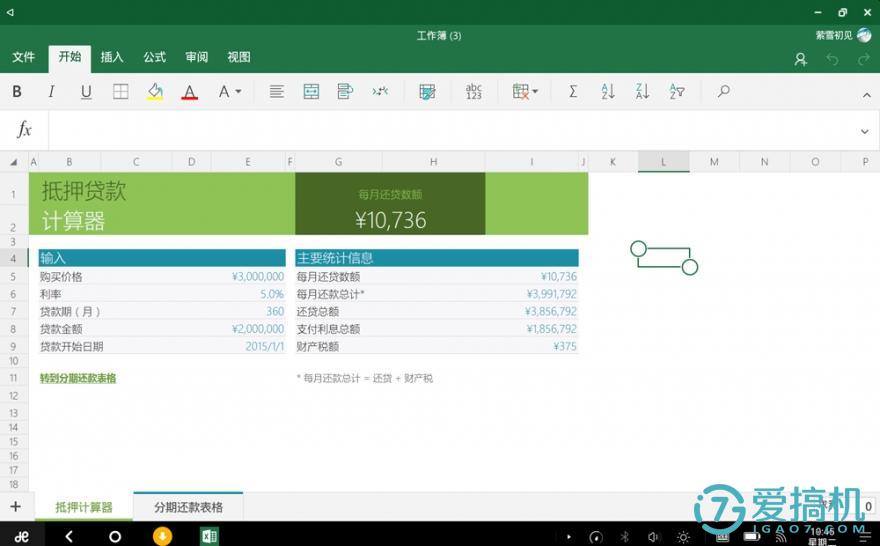Select the start date 2015/1/1 cell
The height and width of the screenshot is (546, 880).
click(x=264, y=346)
